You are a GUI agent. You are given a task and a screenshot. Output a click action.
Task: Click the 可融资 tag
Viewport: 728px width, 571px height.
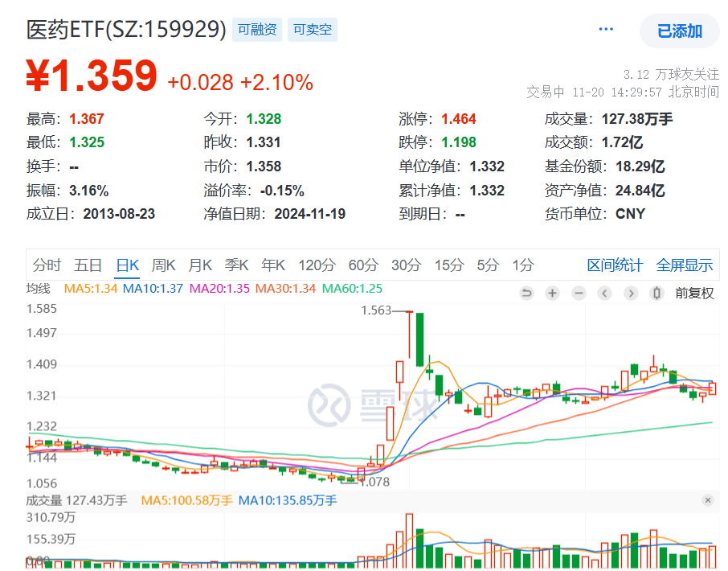point(257,30)
